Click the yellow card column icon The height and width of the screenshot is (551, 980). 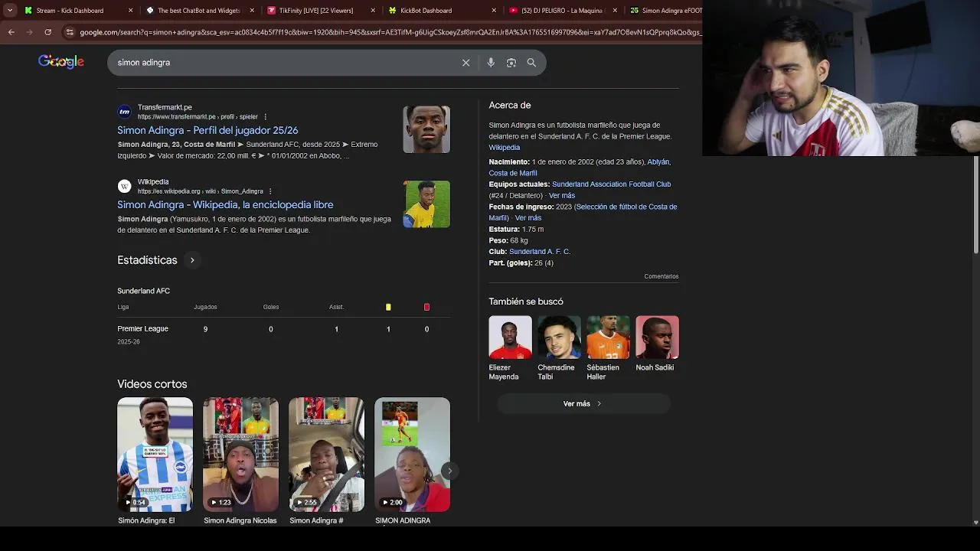[388, 307]
